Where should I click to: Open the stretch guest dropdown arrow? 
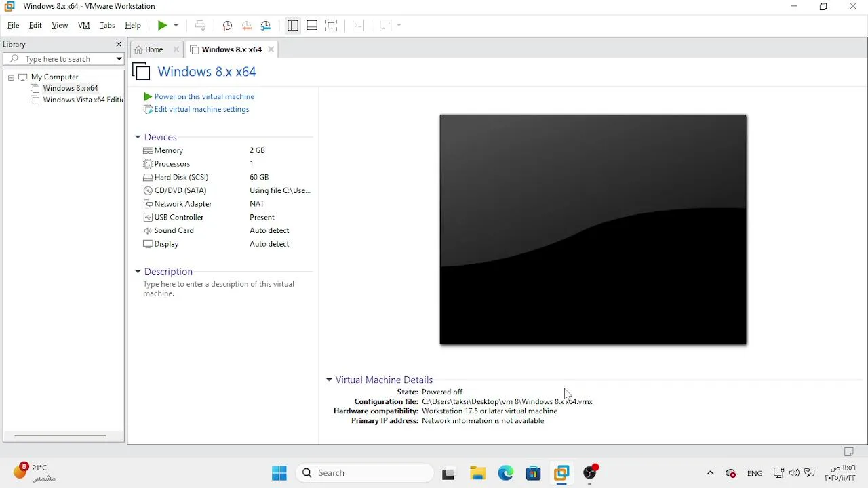[x=399, y=26]
